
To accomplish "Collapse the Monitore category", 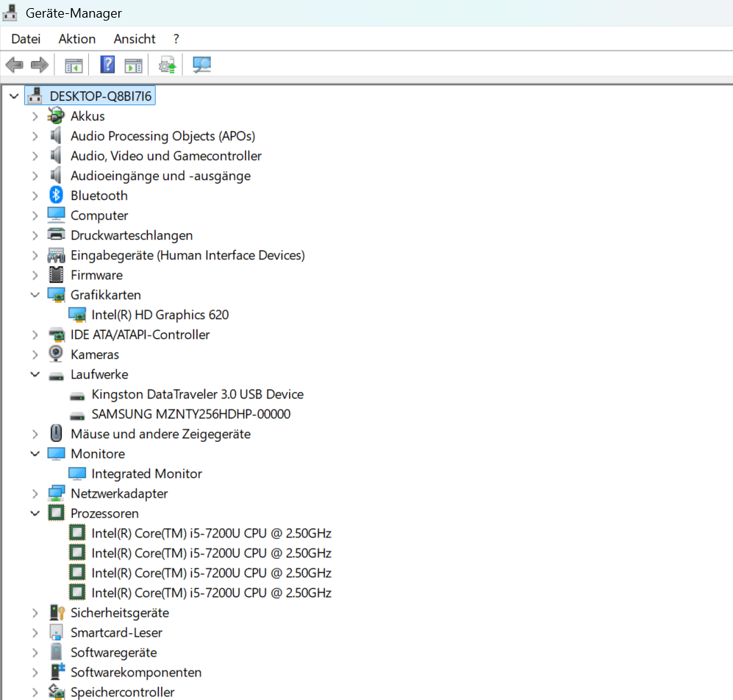I will 35,454.
